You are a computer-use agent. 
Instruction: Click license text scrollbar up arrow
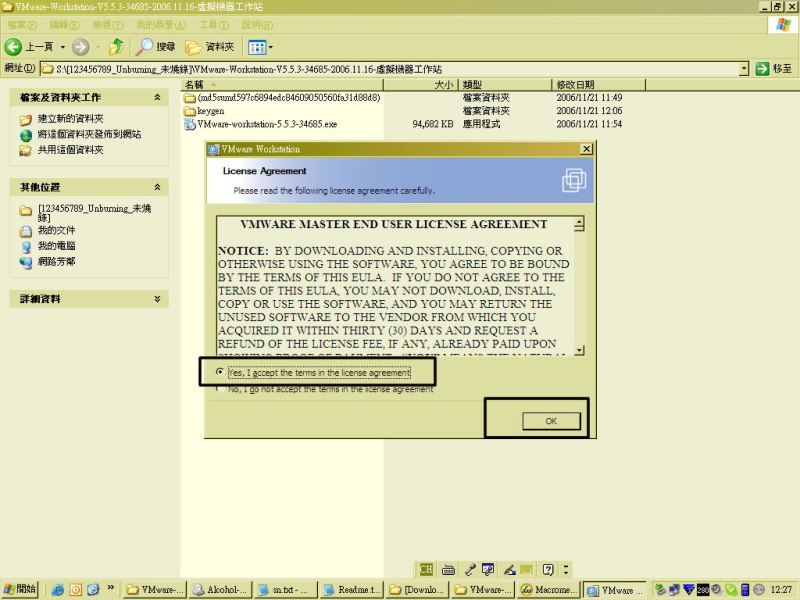579,223
